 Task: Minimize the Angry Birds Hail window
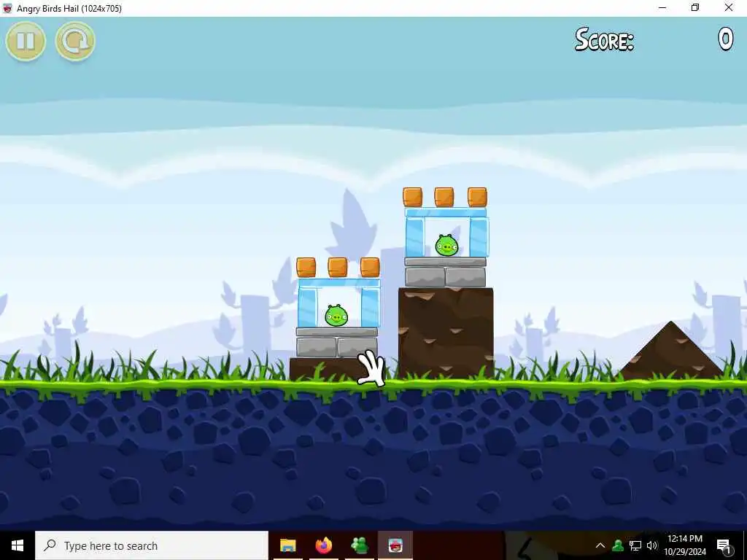point(662,8)
